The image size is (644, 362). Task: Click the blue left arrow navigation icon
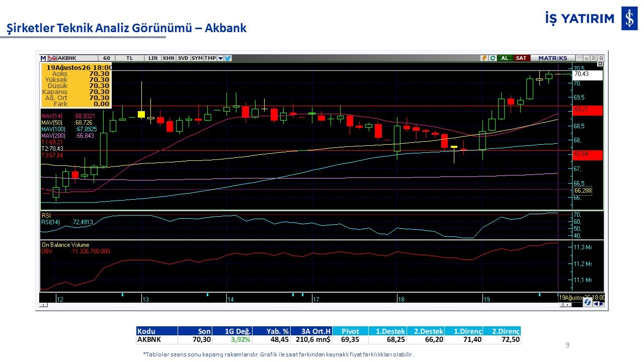[x=596, y=303]
